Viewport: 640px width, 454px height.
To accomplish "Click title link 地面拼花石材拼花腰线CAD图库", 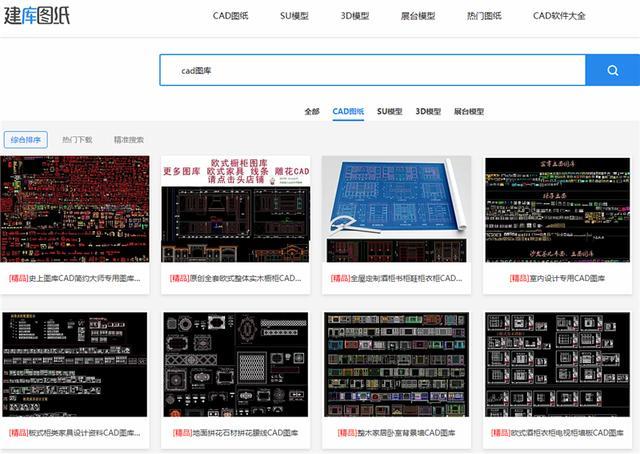I will click(x=236, y=433).
